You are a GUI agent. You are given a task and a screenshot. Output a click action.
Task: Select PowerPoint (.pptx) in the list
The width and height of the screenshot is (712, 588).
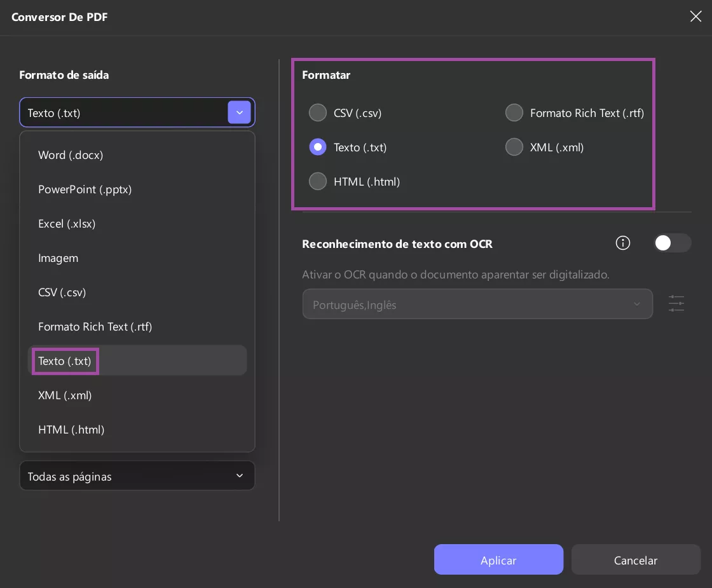[85, 189]
